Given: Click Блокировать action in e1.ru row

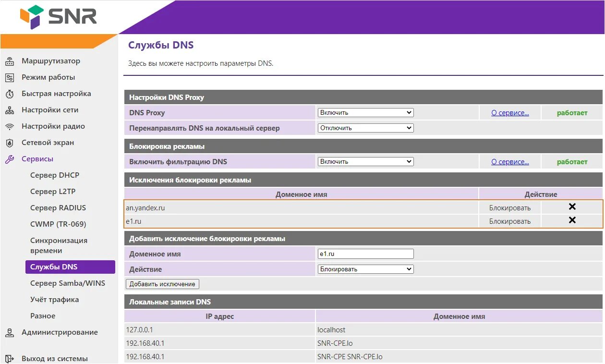Looking at the screenshot, I should 510,221.
